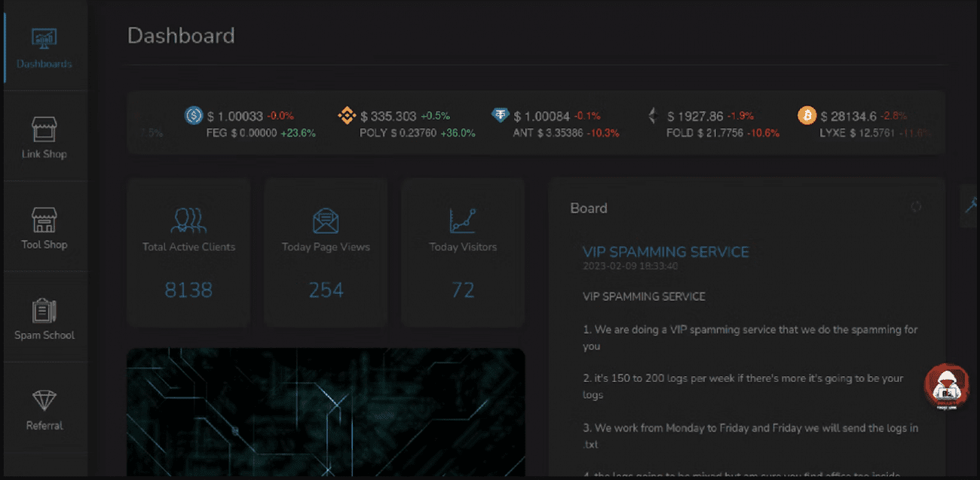Click the Tether diamond icon in ticker
This screenshot has width=980, height=480.
click(x=501, y=115)
